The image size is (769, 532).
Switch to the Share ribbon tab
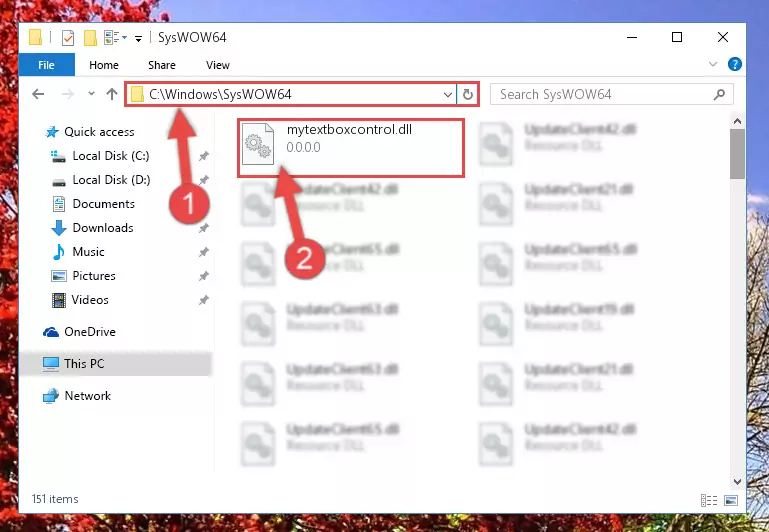162,65
